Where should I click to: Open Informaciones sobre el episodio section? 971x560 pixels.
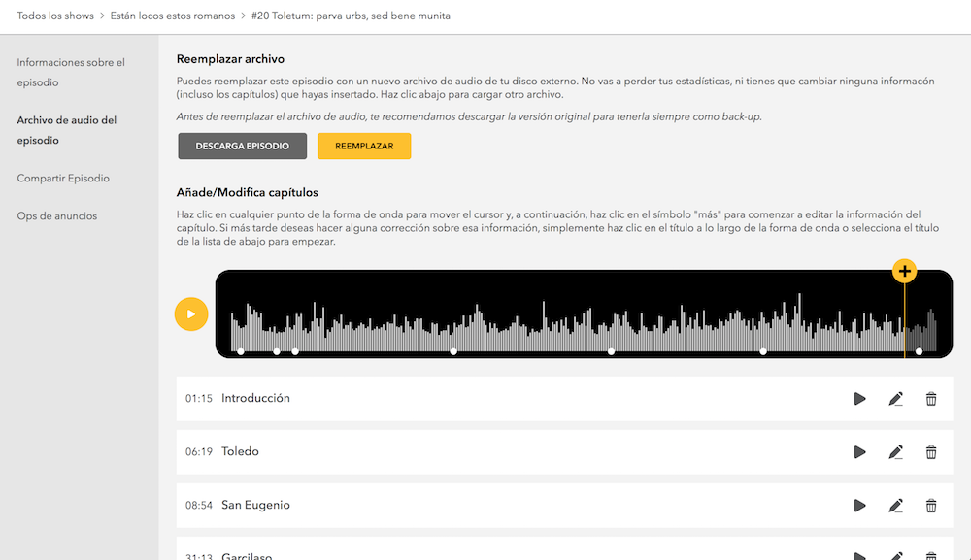click(x=71, y=73)
